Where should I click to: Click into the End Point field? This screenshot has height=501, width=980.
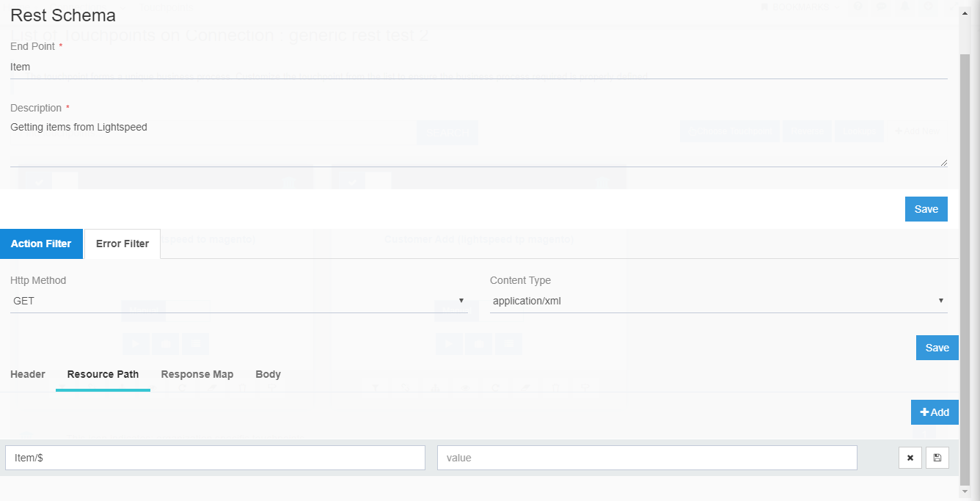click(478, 67)
